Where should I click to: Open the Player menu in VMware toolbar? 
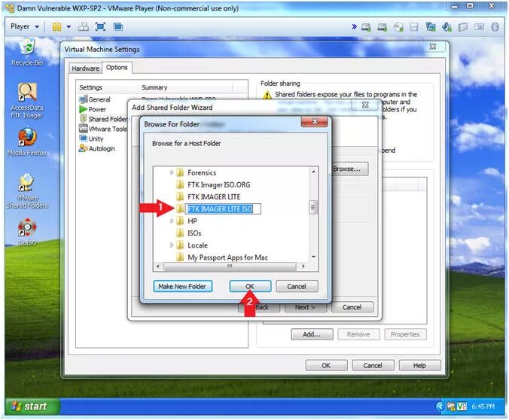(x=25, y=26)
